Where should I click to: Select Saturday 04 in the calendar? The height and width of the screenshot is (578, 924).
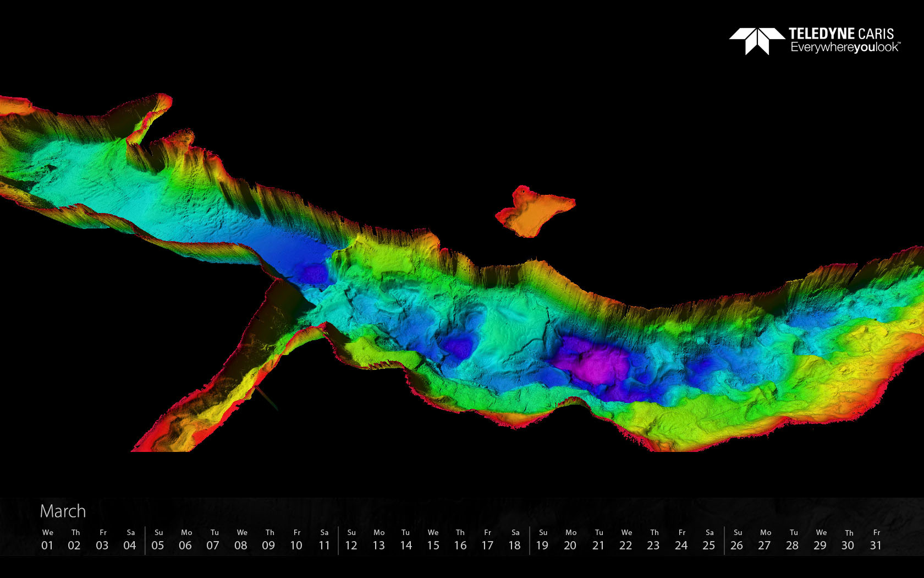pos(130,540)
